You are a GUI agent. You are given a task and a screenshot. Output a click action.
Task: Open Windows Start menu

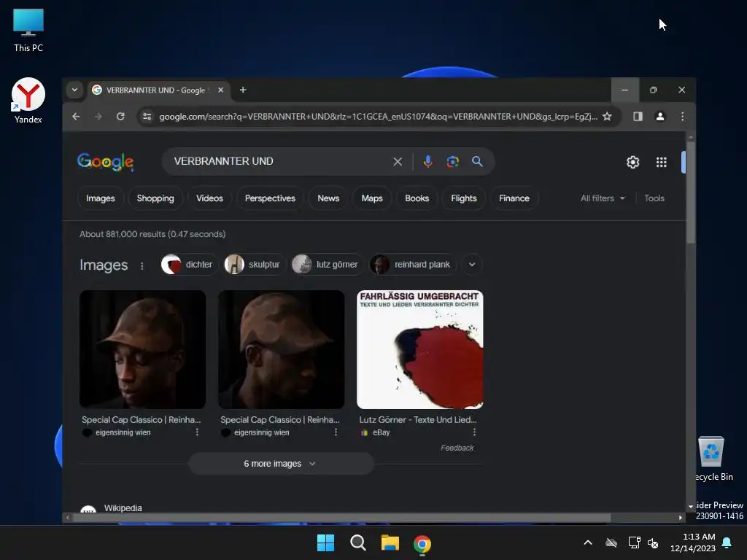(x=326, y=542)
